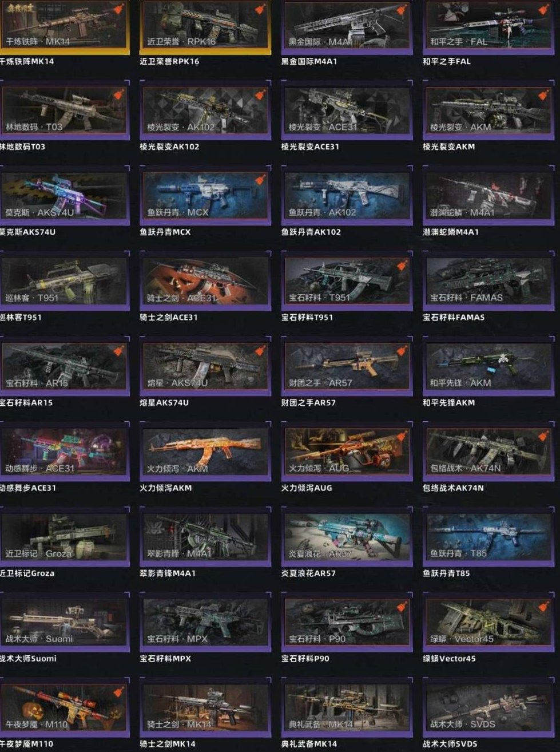This screenshot has width=560, height=752.
Task: Click the orange tag icon on 近卫荣誉RPK16 card
Action: (x=260, y=9)
